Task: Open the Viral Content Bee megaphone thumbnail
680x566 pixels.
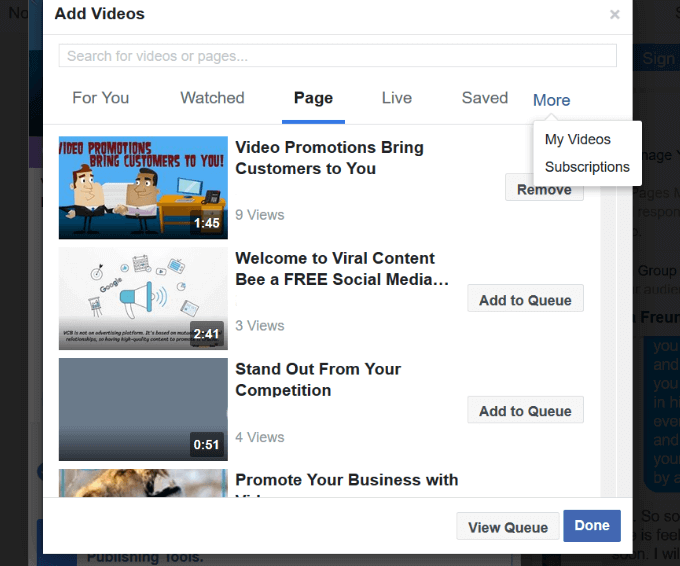Action: tap(143, 298)
